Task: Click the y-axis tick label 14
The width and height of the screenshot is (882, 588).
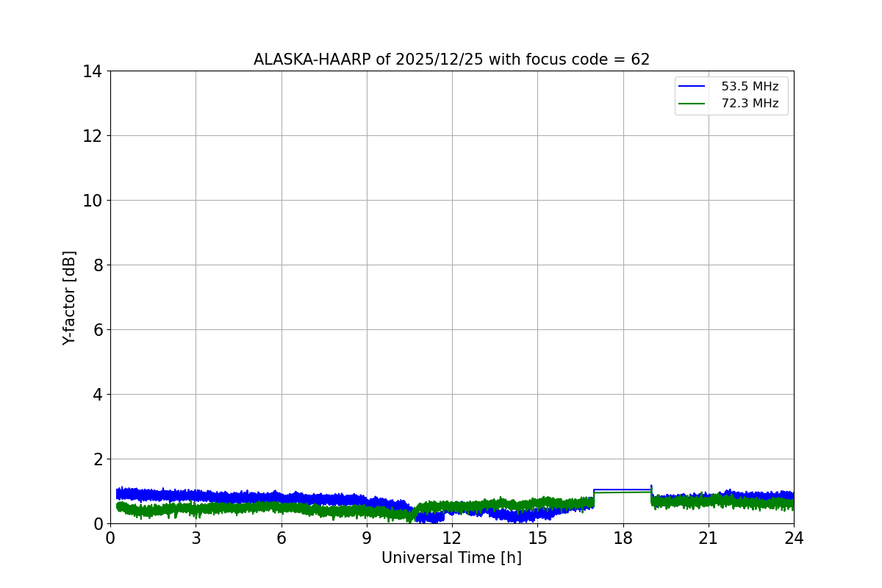Action: [92, 71]
